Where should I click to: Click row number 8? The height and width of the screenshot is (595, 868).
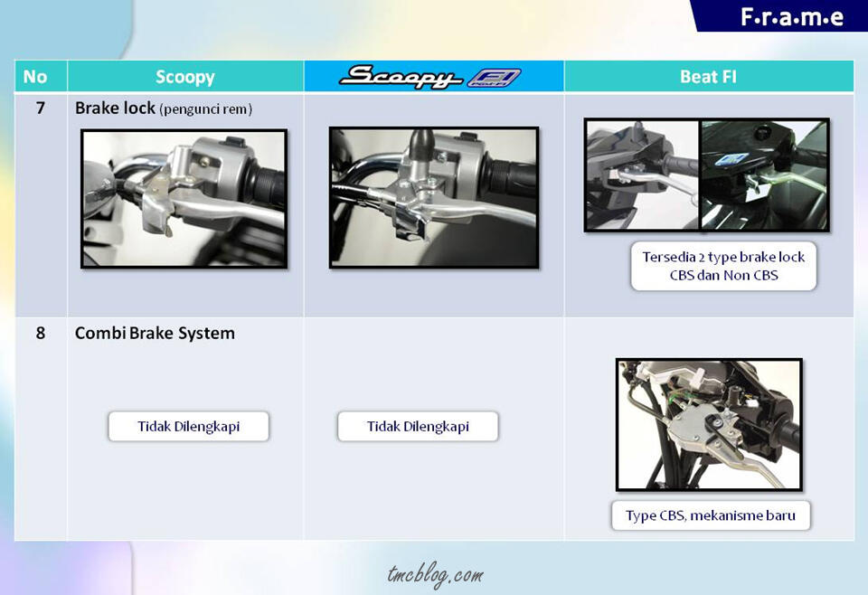(x=41, y=333)
